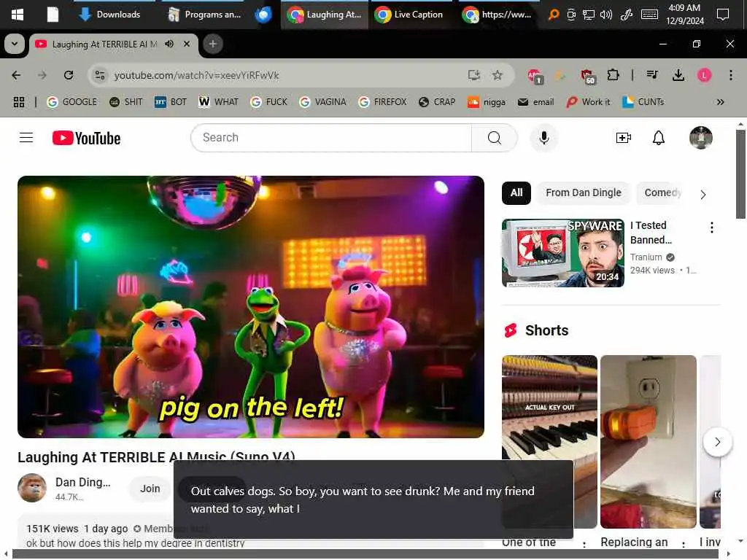Screen dimensions: 747x560
Task: Go to YouTube home via logo
Action: pos(86,138)
